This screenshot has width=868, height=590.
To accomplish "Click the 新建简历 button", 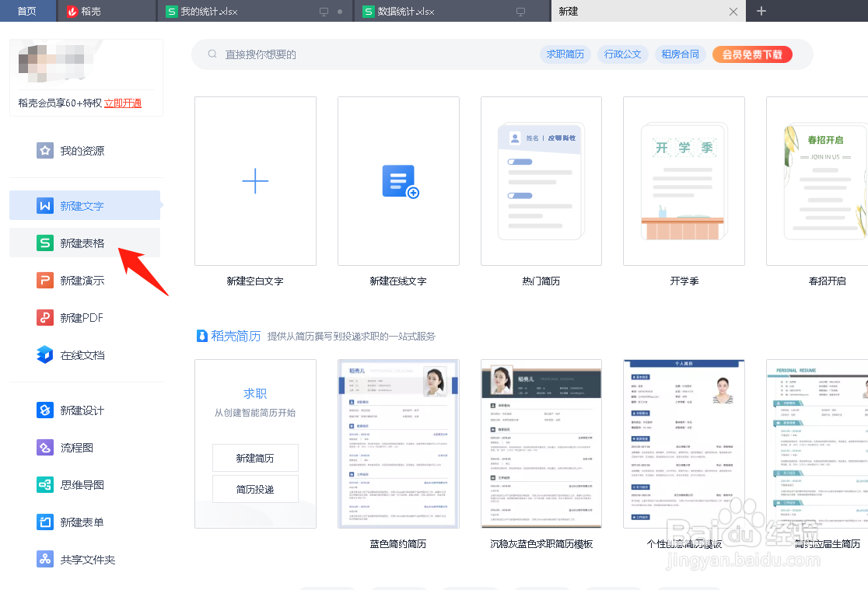I will point(255,458).
